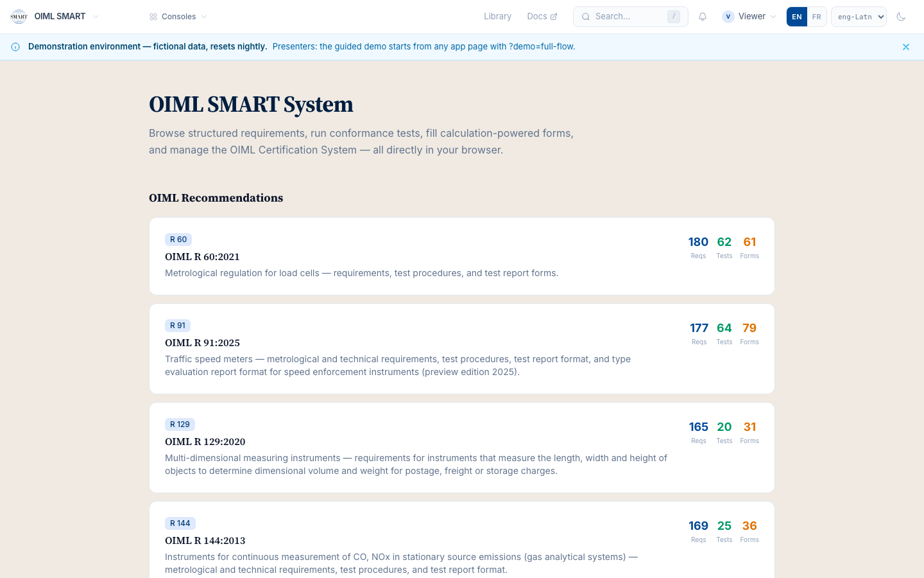Click the traffic speed meters description text
Viewport: 924px width, 578px height.
tap(398, 365)
